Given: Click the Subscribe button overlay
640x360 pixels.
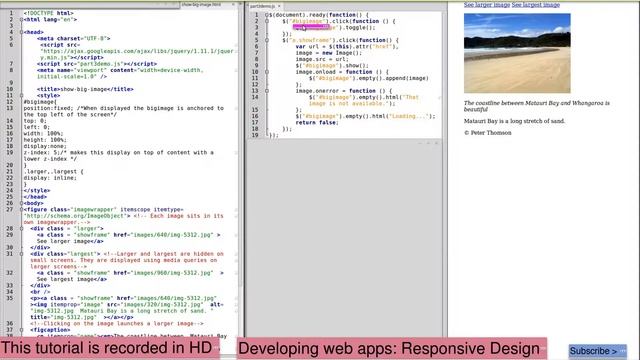Looking at the screenshot, I should tap(598, 351).
